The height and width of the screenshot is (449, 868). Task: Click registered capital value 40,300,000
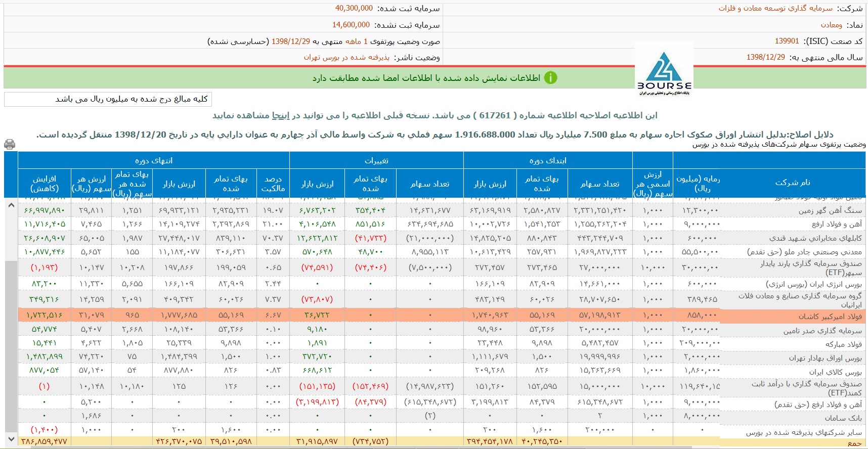pyautogui.click(x=354, y=8)
